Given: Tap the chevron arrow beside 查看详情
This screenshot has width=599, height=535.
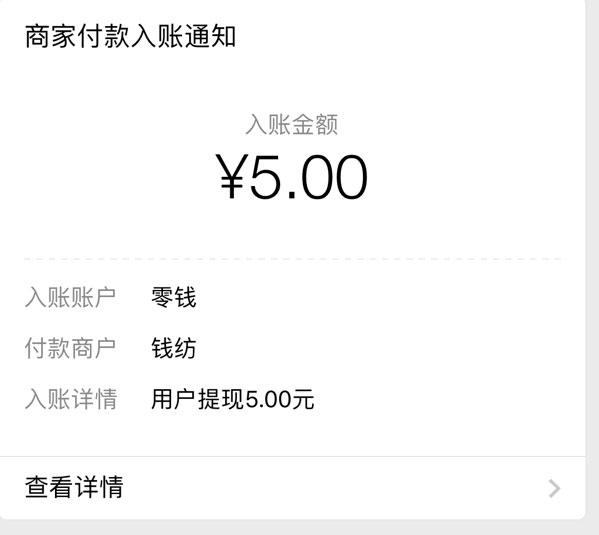Looking at the screenshot, I should (554, 488).
